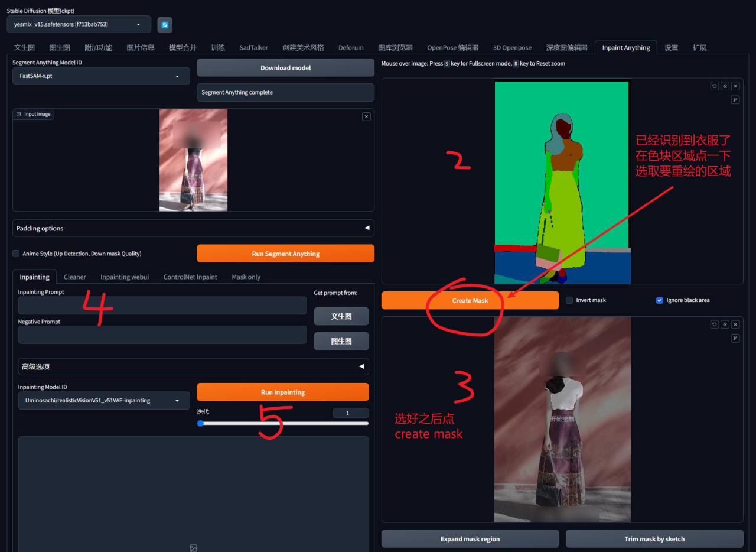Undo last stroke on mask preview
Image resolution: width=756 pixels, height=552 pixels.
pos(715,324)
